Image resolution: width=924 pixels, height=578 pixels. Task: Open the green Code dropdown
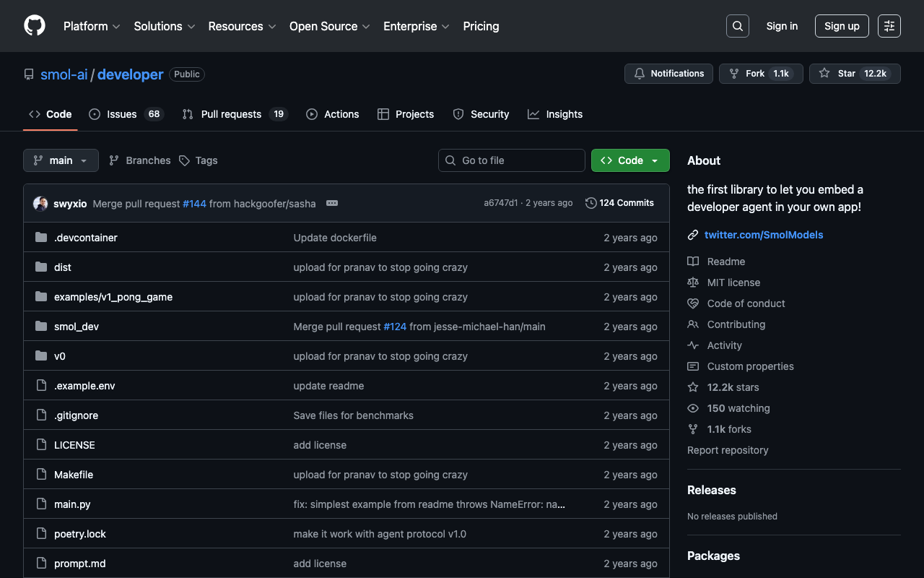(x=630, y=160)
